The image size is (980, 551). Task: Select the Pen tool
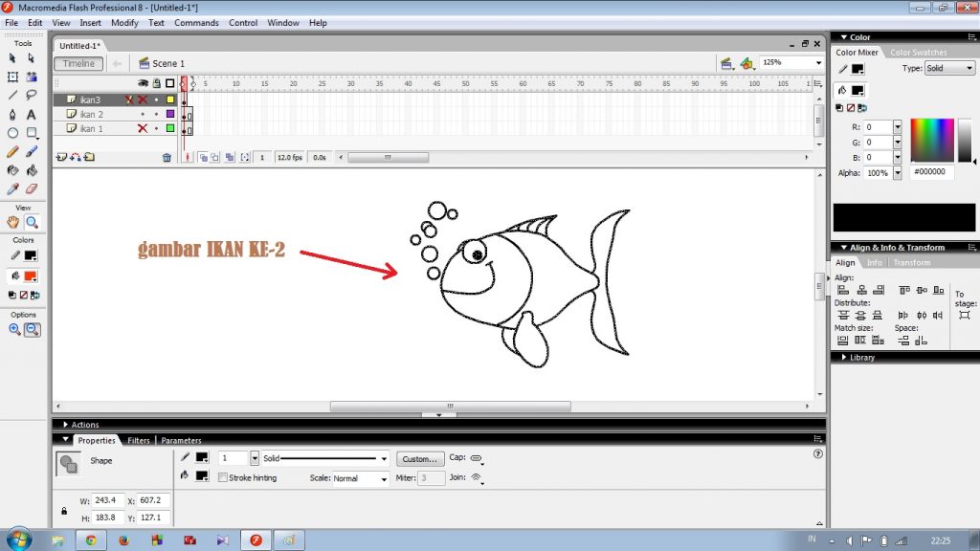click(12, 115)
